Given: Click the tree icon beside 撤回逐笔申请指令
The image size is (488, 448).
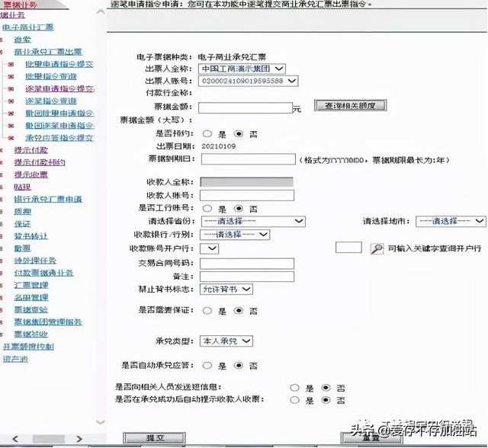Looking at the screenshot, I should click(11, 126).
